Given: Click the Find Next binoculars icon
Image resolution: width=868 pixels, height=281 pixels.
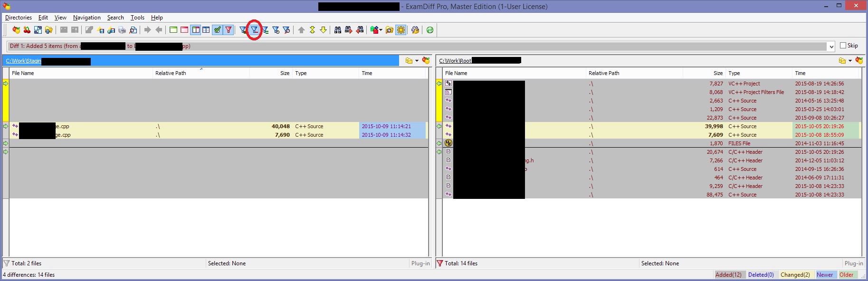Looking at the screenshot, I should click(349, 30).
